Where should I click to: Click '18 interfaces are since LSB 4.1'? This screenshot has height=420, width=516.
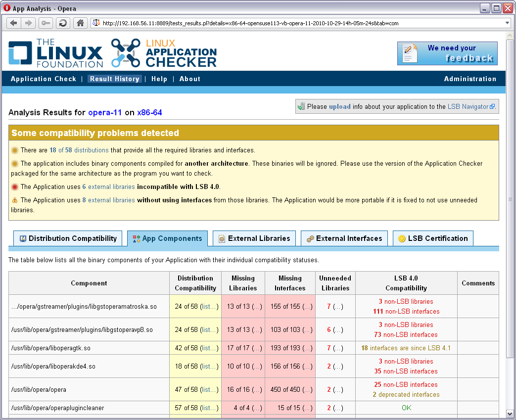tap(406, 348)
